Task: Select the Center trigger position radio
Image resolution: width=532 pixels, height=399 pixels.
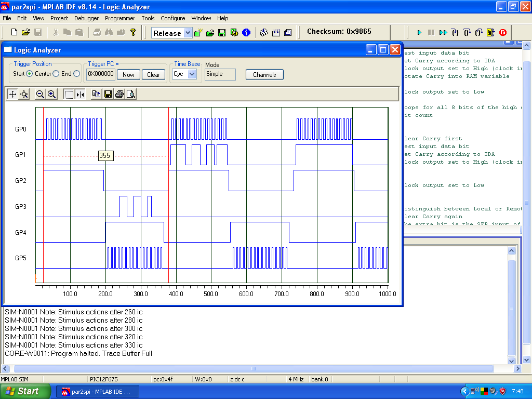Action: [56, 74]
